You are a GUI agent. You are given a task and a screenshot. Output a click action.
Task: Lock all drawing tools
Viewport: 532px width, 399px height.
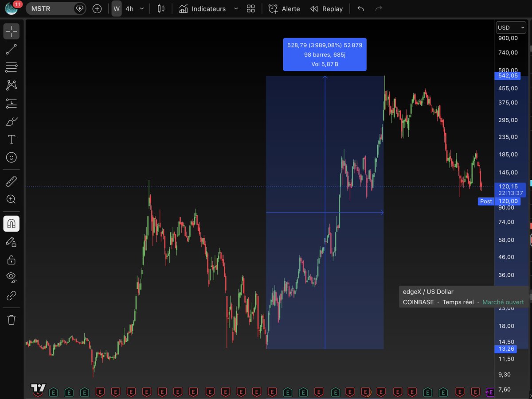12,260
